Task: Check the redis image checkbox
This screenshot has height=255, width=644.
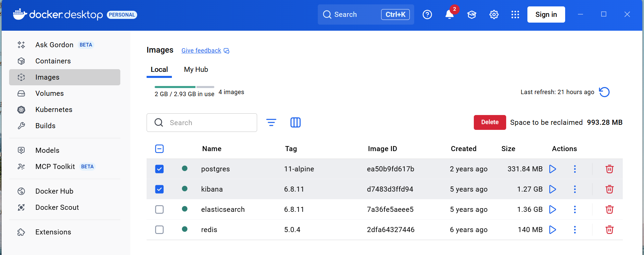Action: tap(159, 230)
